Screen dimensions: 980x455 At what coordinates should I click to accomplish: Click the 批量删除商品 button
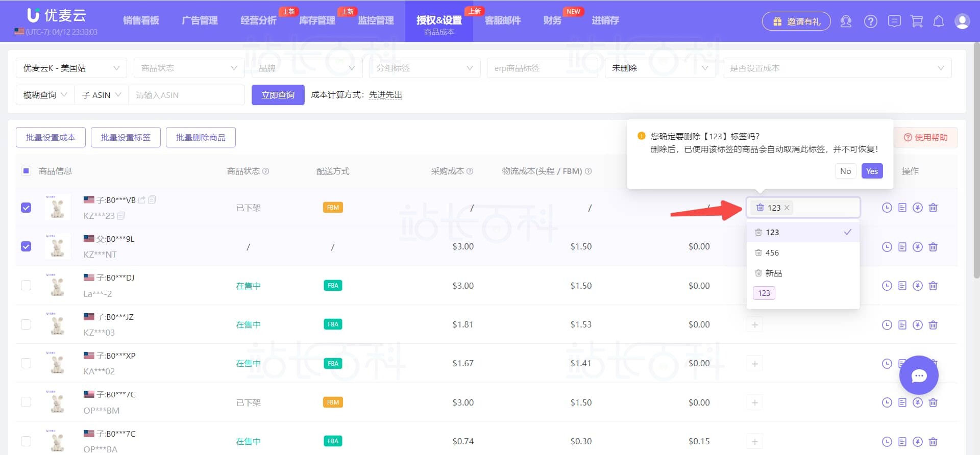pyautogui.click(x=201, y=137)
